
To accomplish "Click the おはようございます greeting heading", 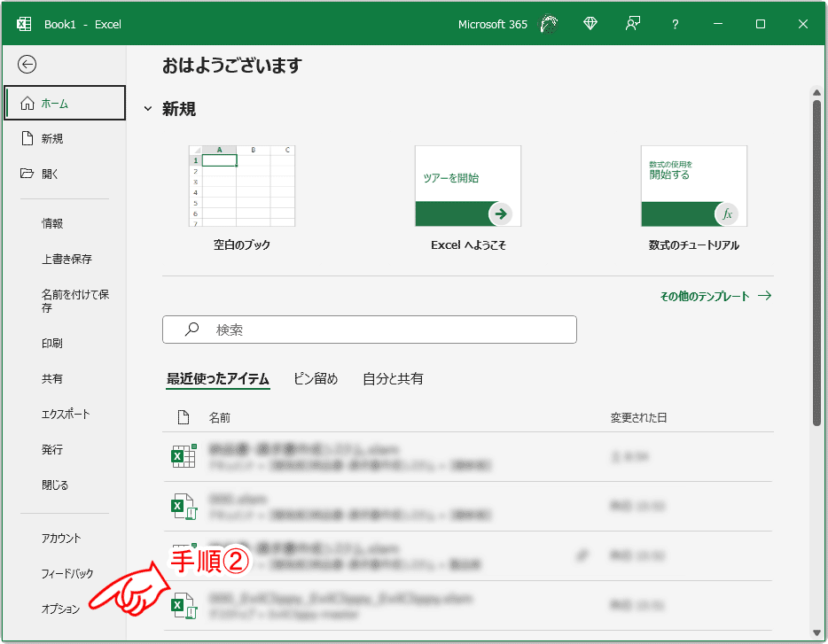I will [231, 66].
